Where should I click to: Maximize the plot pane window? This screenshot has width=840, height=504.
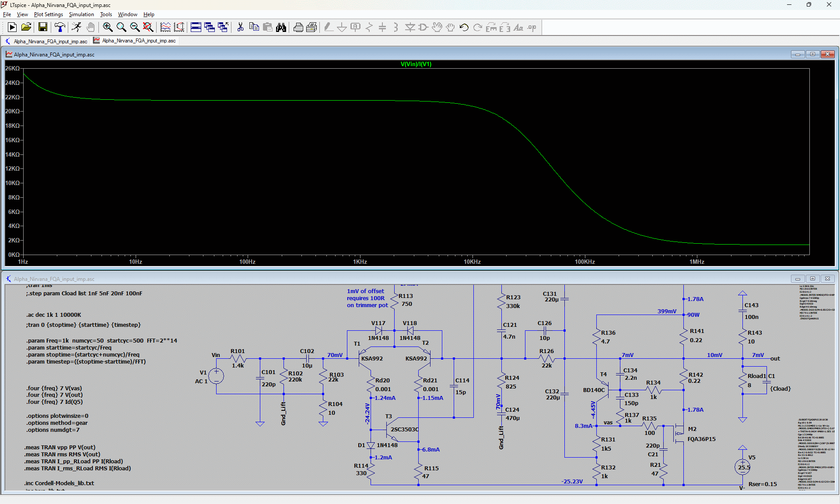click(812, 54)
